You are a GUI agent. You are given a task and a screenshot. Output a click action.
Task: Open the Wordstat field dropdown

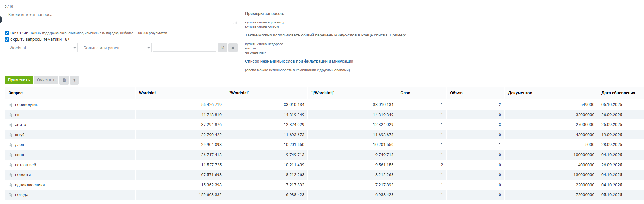pyautogui.click(x=41, y=48)
